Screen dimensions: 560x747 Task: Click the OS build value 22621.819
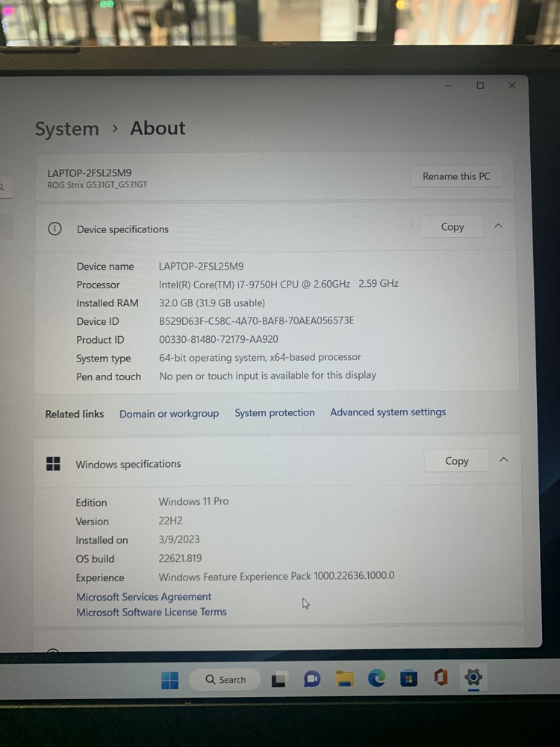180,558
